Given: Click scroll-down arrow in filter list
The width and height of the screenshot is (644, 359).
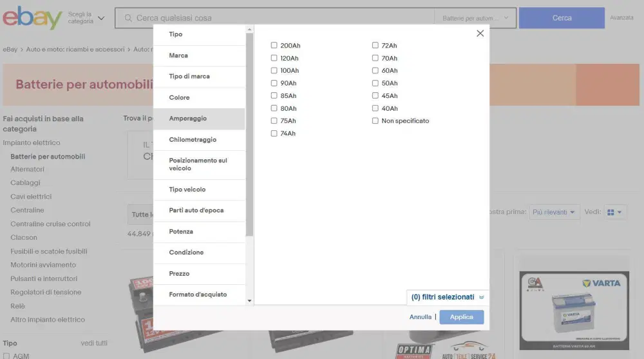Looking at the screenshot, I should point(249,301).
